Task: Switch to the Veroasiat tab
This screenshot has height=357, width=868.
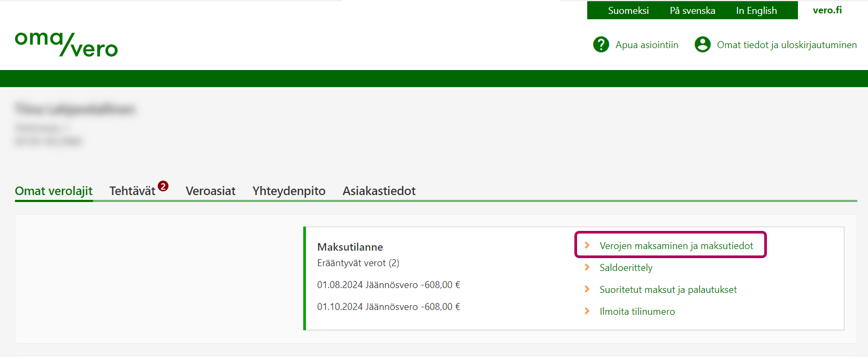Action: click(x=210, y=191)
